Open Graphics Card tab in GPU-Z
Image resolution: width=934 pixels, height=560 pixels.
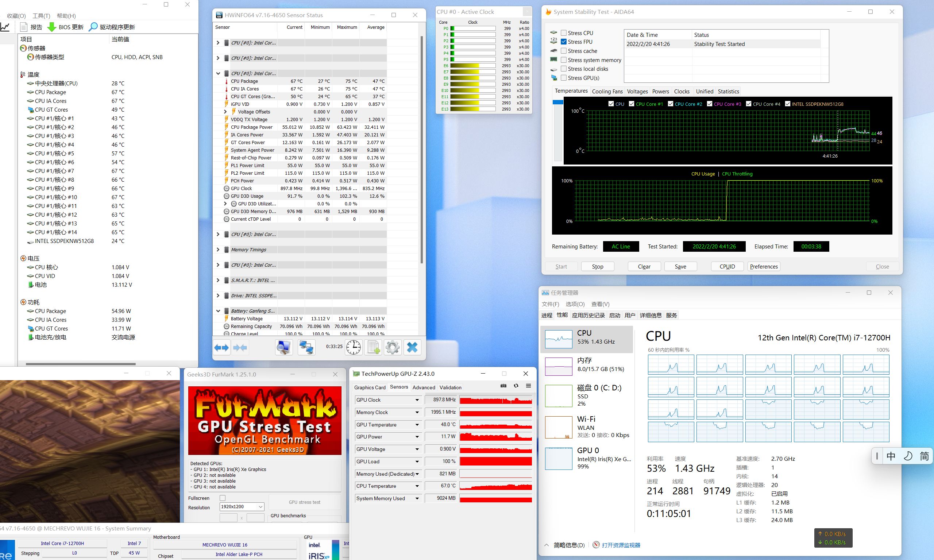[370, 387]
